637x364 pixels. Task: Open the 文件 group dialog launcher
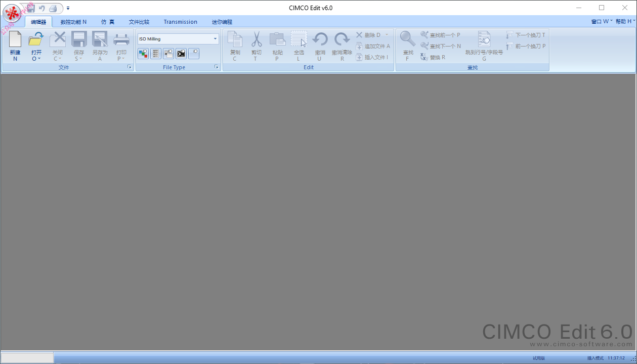[129, 67]
